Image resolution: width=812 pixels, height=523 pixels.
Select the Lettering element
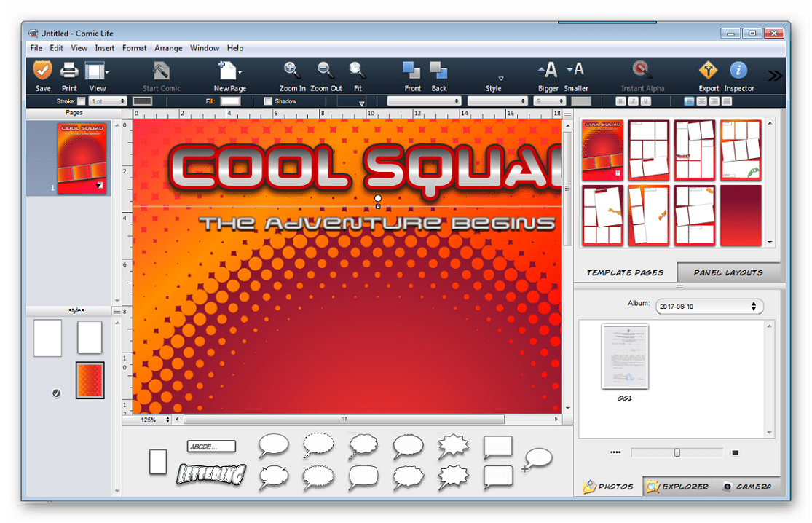click(211, 475)
